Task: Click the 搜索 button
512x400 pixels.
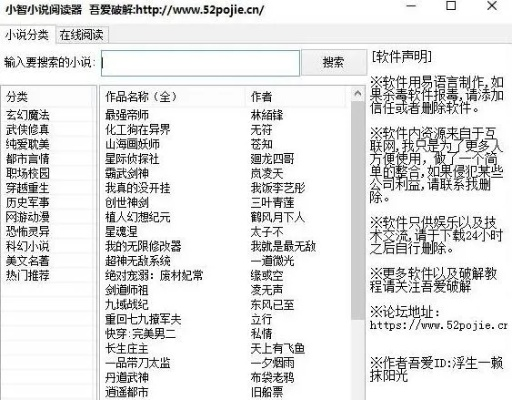Action: [x=333, y=62]
